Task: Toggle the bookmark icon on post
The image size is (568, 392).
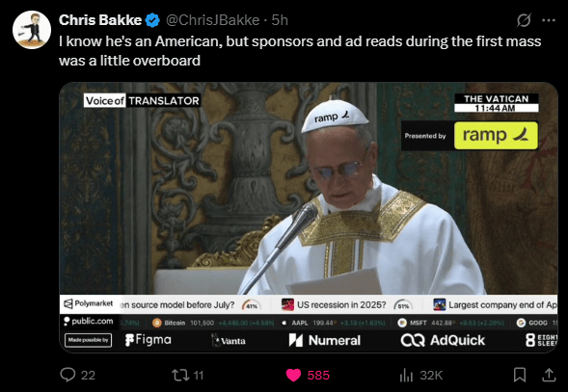Action: (520, 375)
